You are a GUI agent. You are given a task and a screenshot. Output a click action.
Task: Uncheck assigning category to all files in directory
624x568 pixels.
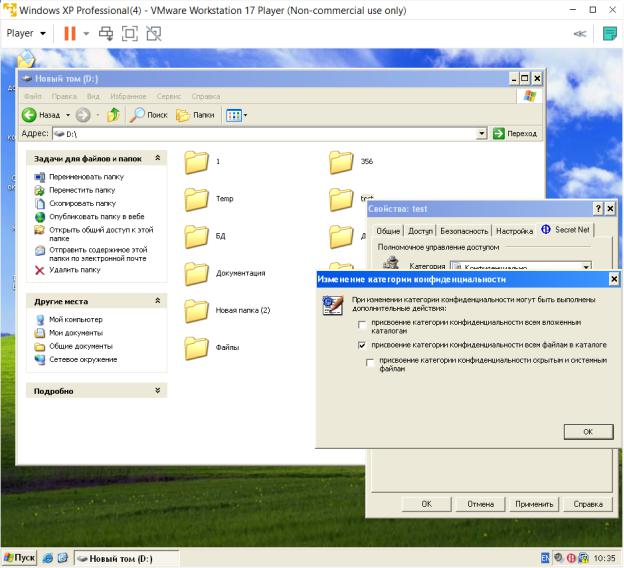362,345
